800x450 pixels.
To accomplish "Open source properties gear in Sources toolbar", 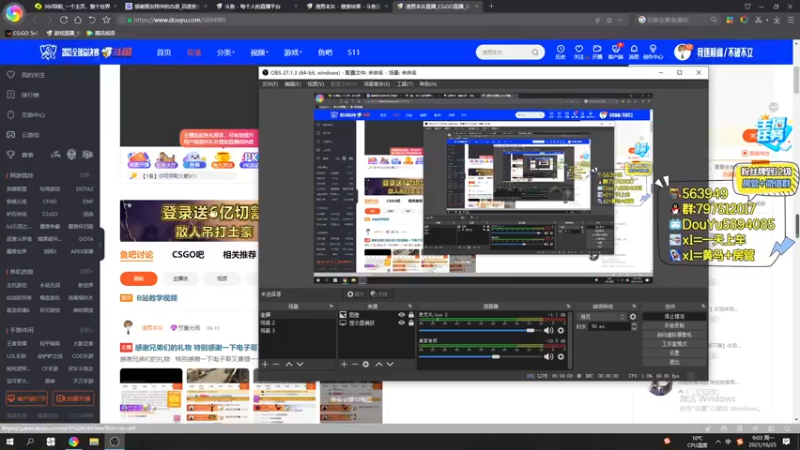I will click(366, 364).
